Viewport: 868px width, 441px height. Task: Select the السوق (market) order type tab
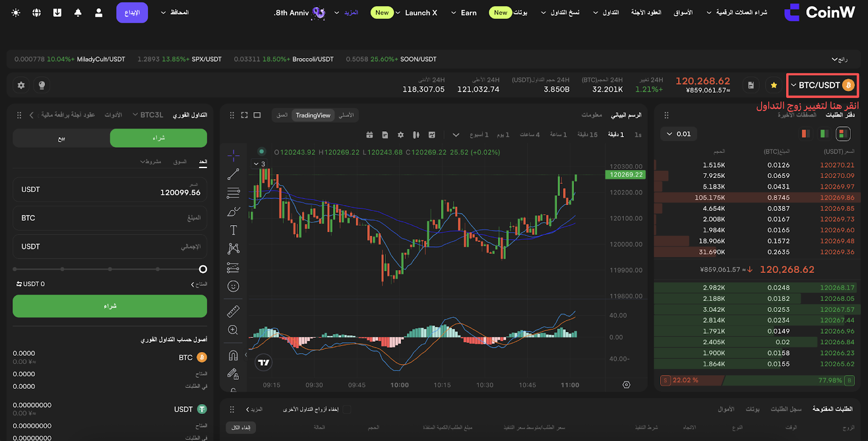click(180, 162)
